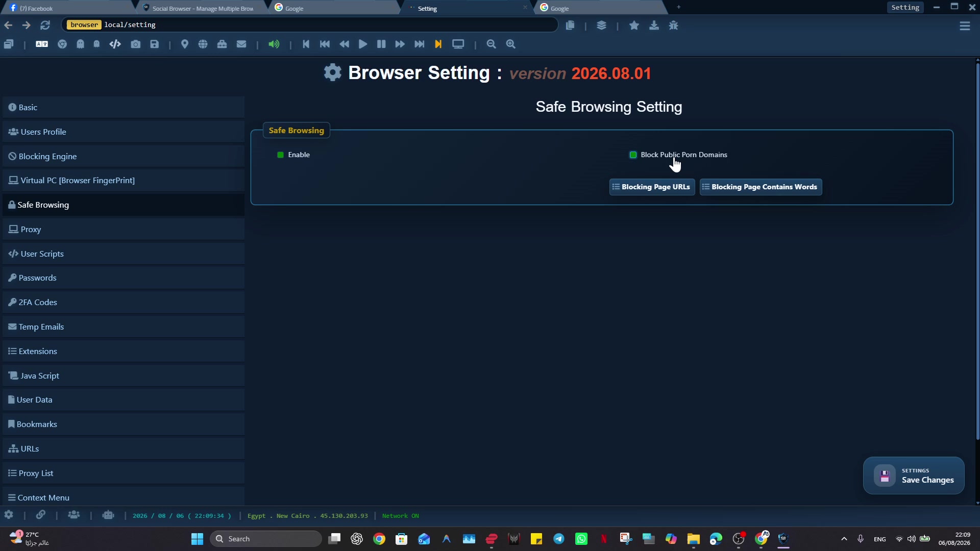980x551 pixels.
Task: Switch to Social Browser Manage Multiple tab
Action: (x=202, y=8)
